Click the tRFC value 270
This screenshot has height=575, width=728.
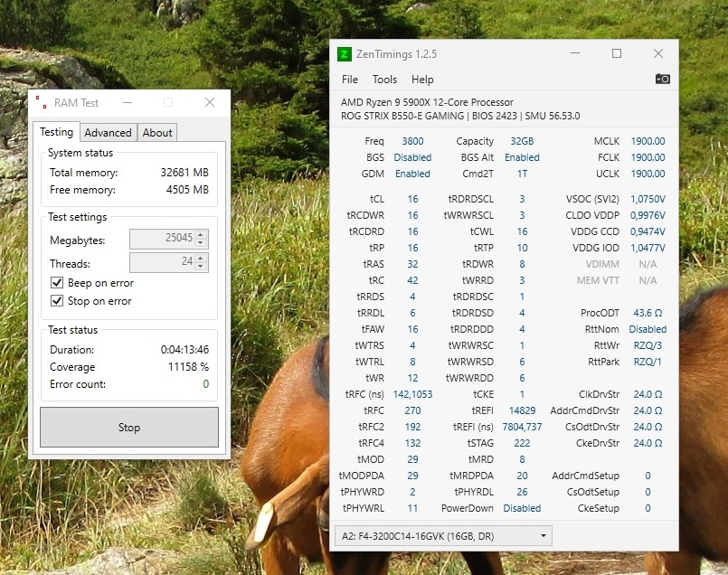click(x=412, y=410)
